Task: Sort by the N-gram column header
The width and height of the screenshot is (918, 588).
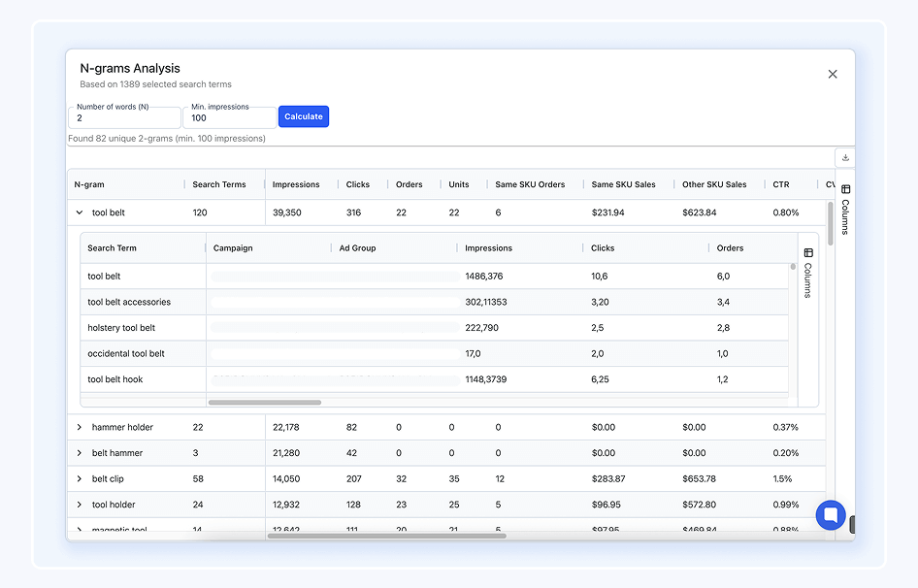Action: pyautogui.click(x=89, y=184)
